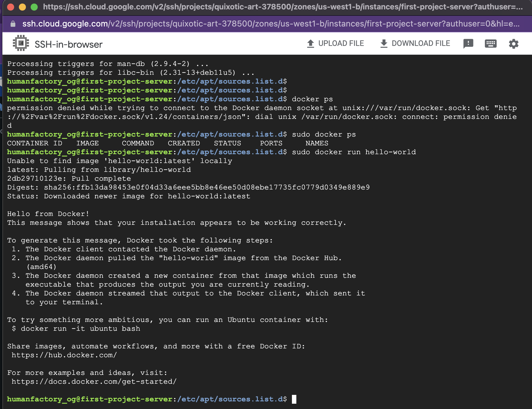Click the https://hub.docker.com/ URL text
The width and height of the screenshot is (532, 409).
[x=64, y=355]
